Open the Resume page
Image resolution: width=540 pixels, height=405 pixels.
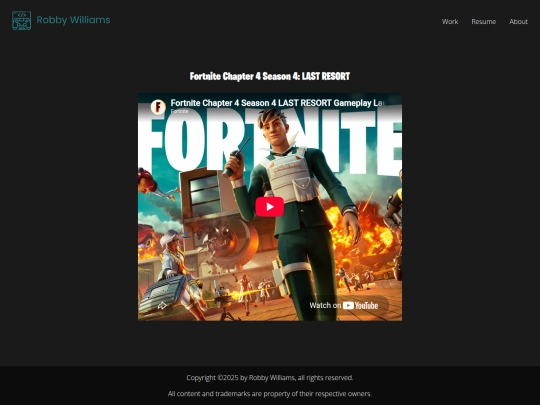tap(484, 21)
